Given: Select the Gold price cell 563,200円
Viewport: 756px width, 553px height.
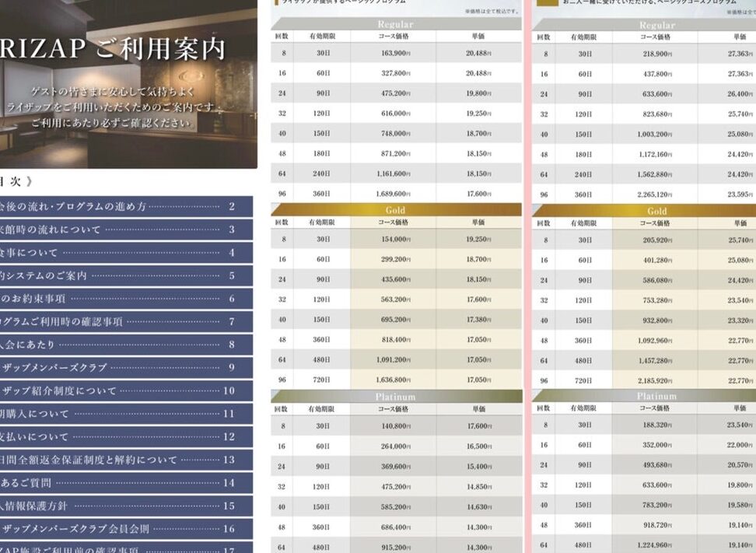Looking at the screenshot, I should click(395, 299).
